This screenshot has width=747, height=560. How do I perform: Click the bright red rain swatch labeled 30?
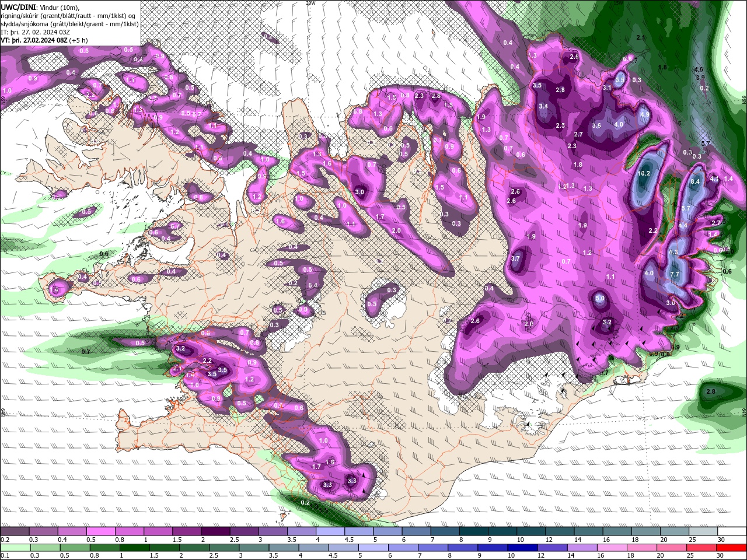(732, 548)
